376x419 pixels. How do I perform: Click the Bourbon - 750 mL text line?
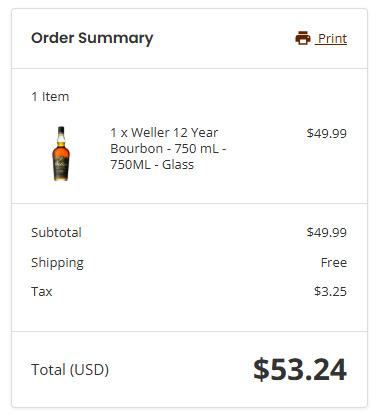coord(168,149)
